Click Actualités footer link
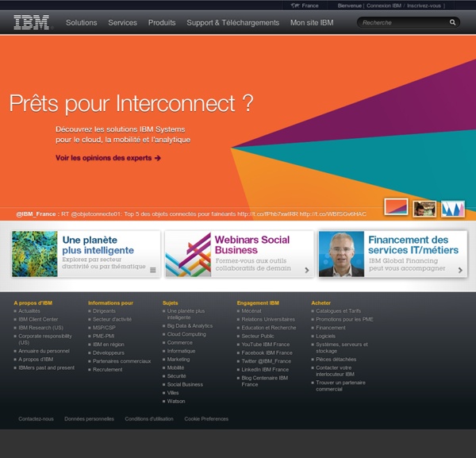Image resolution: width=476 pixels, height=458 pixels. (29, 311)
